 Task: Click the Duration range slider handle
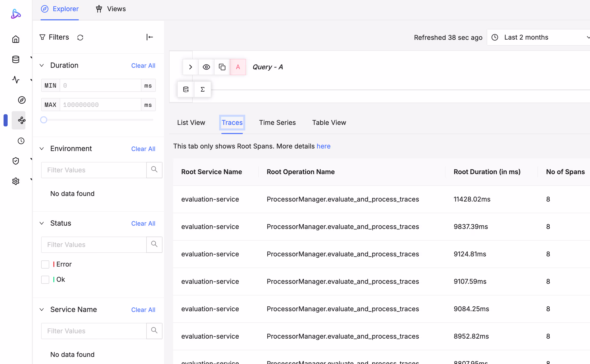click(44, 120)
